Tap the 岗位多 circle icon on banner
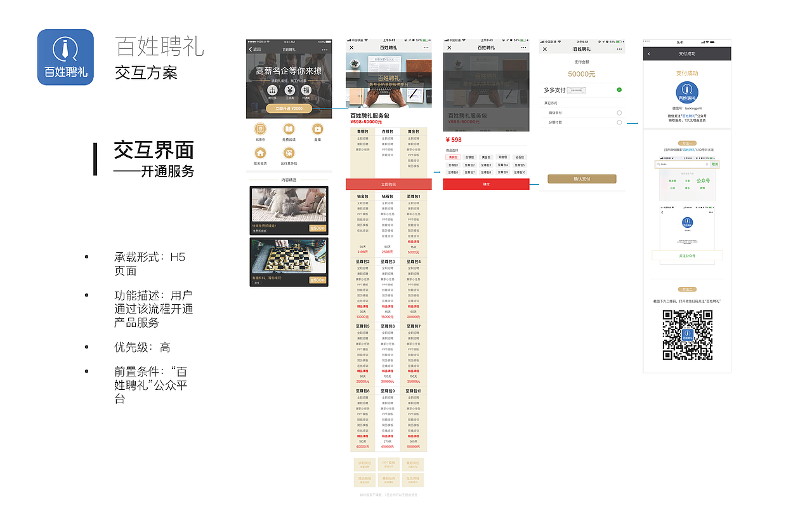812x506 pixels. point(273,90)
